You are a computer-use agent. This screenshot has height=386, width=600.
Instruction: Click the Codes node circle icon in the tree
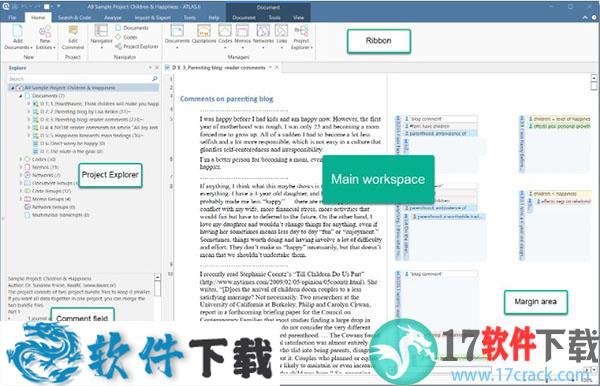(x=27, y=159)
